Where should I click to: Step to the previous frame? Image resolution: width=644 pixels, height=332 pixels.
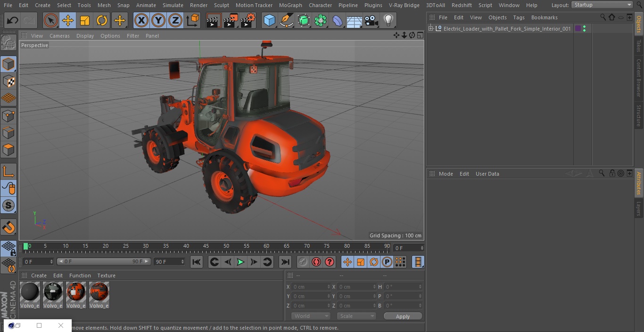(227, 262)
